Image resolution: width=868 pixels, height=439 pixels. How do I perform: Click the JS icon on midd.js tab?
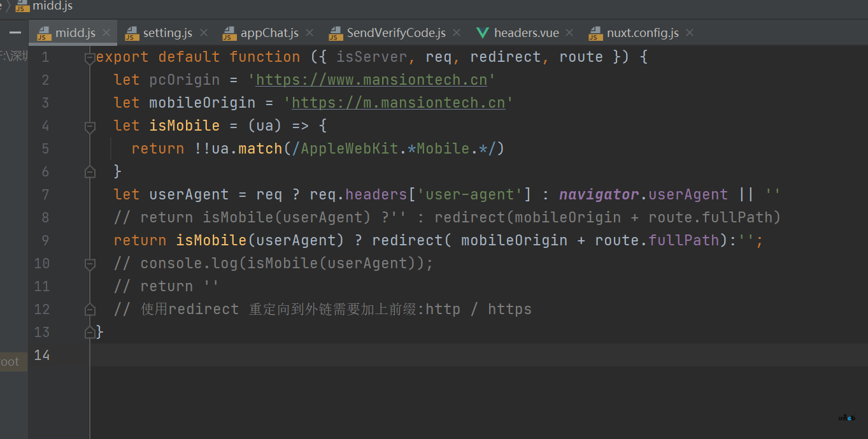[x=45, y=33]
